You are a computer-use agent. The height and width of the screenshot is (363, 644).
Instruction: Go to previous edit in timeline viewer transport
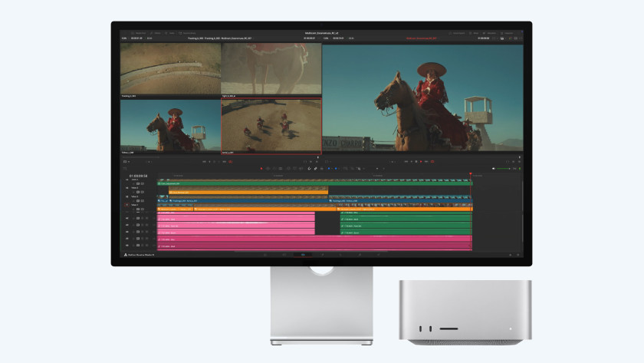[406, 162]
